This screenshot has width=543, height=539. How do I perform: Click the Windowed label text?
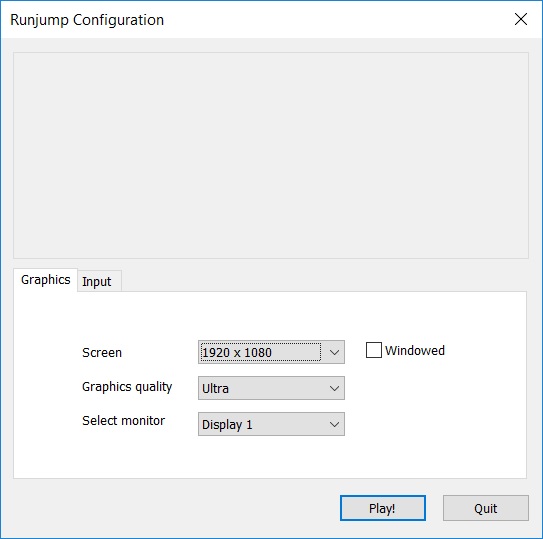tap(415, 350)
